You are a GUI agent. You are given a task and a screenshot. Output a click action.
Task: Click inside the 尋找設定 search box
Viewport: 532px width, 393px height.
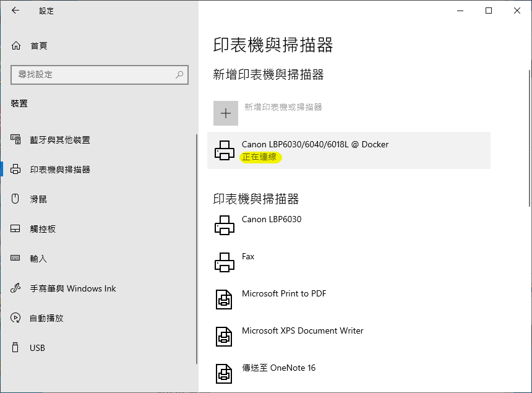tap(93, 75)
